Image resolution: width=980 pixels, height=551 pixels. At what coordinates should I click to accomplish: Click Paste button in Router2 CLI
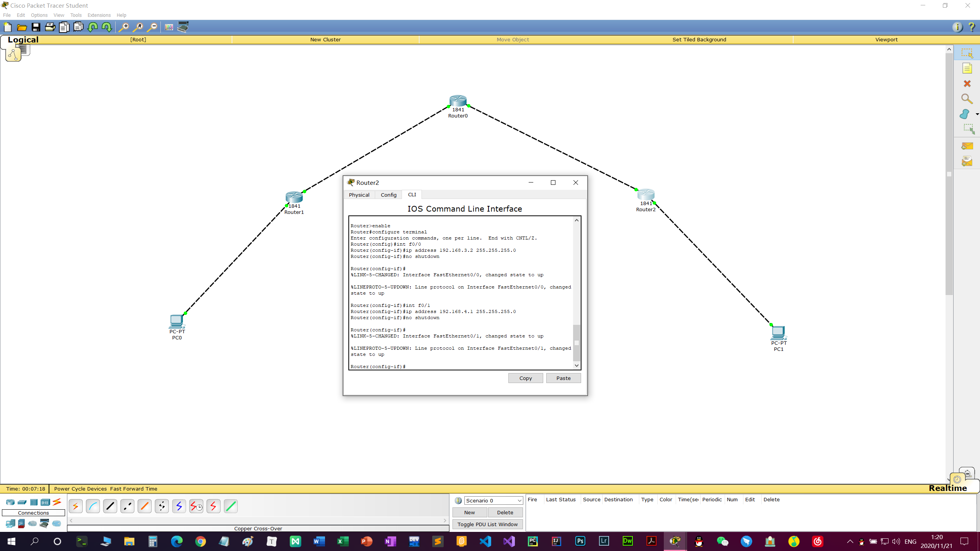563,378
